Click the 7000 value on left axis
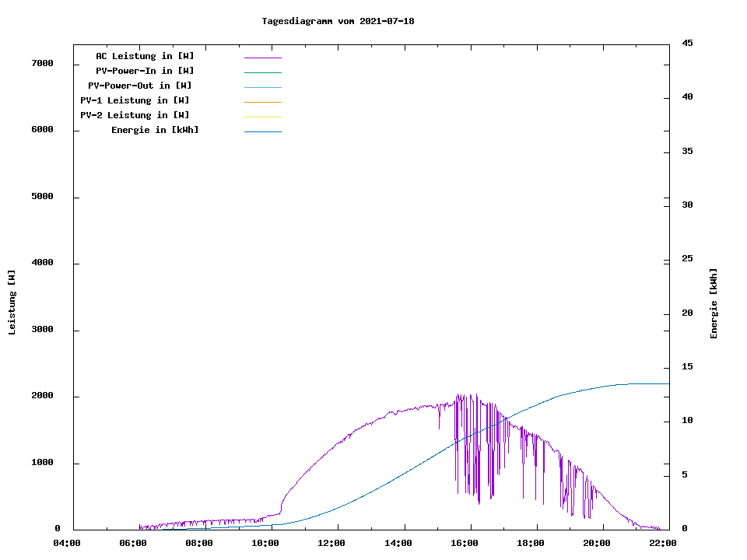 click(x=43, y=64)
